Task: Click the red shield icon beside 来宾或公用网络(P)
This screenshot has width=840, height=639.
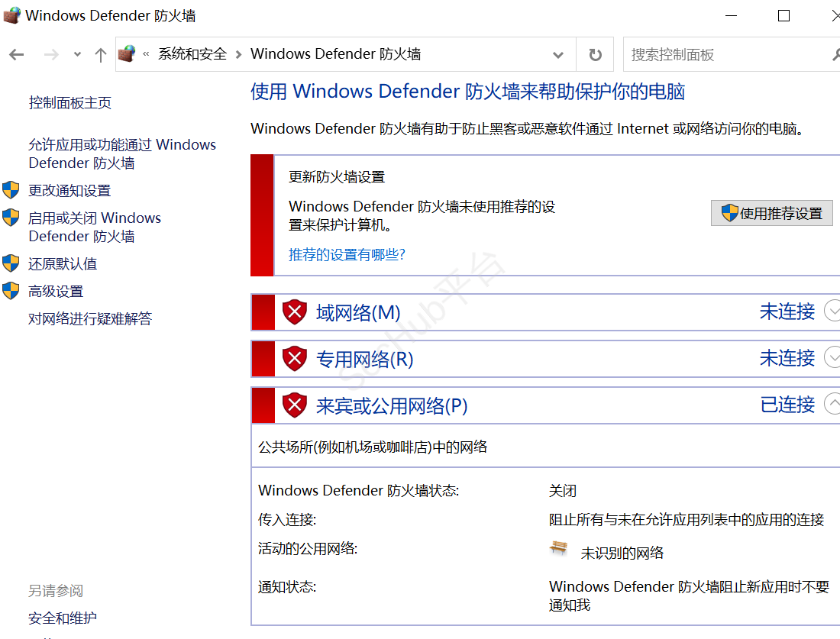Action: pos(295,405)
